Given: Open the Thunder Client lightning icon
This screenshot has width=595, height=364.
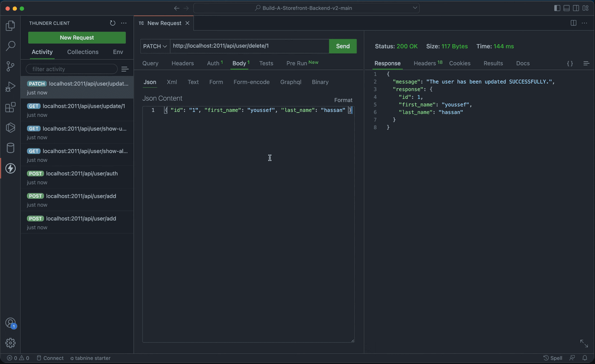Looking at the screenshot, I should click(x=10, y=168).
